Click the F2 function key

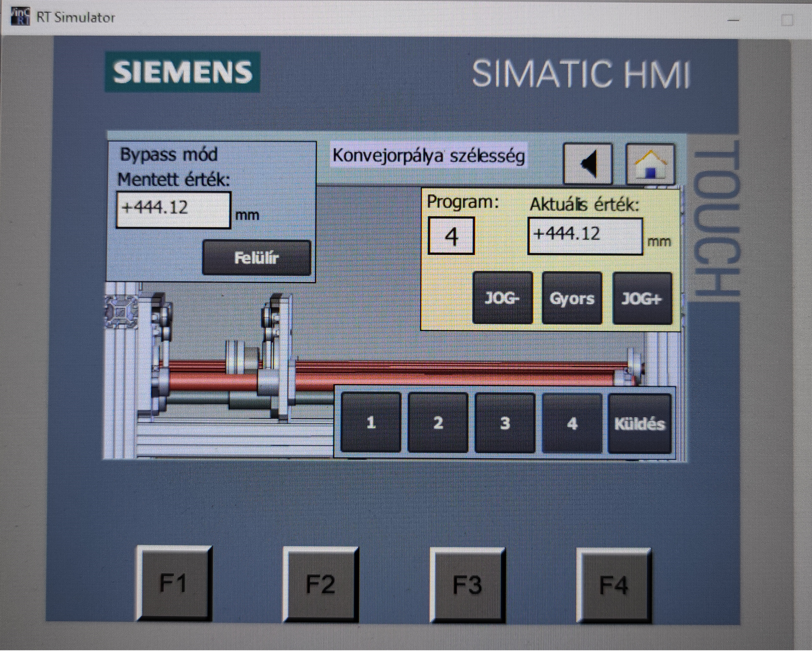tap(320, 584)
